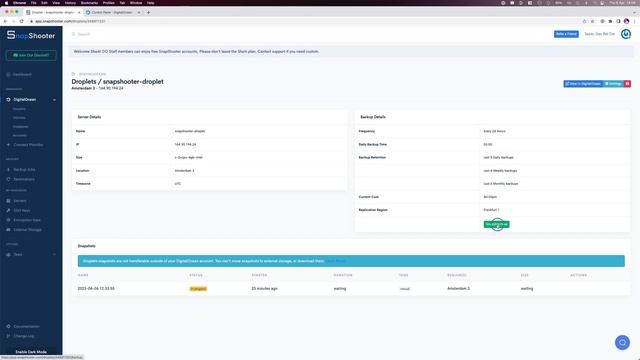The height and width of the screenshot is (360, 640).
Task: Open SSH Keys in the sidebar
Action: click(22, 211)
